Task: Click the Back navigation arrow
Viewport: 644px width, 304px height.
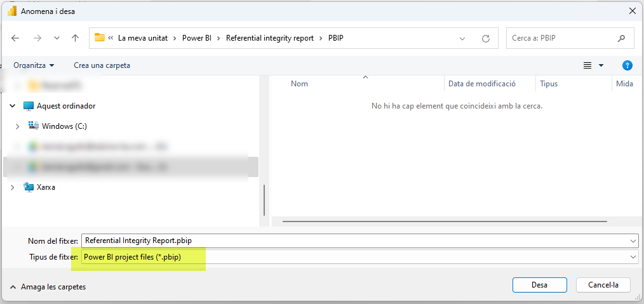Action: 16,38
